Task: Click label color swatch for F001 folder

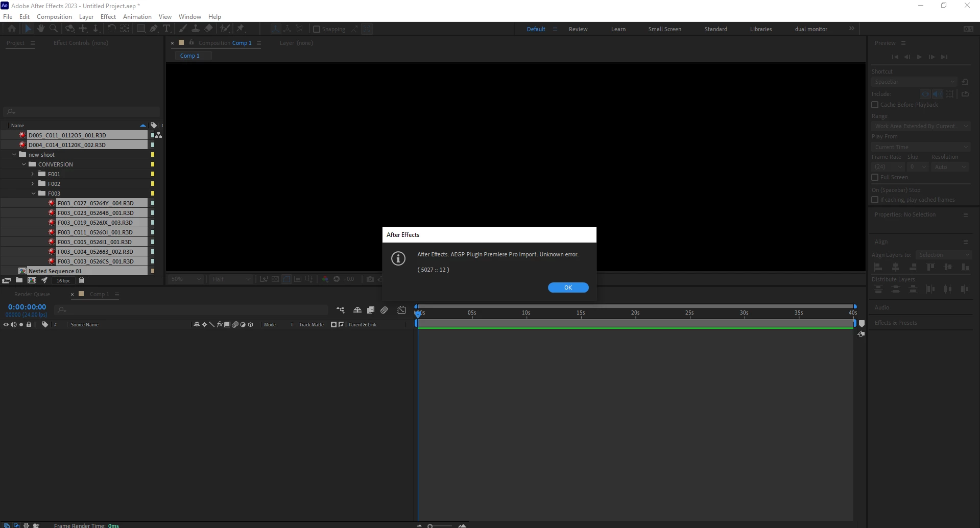Action: click(x=153, y=174)
